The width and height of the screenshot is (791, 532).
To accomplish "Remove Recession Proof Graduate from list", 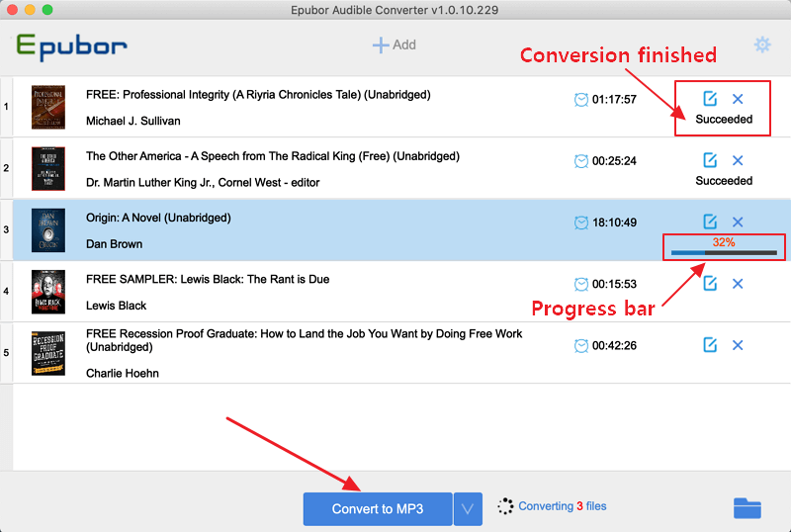I will pyautogui.click(x=738, y=345).
